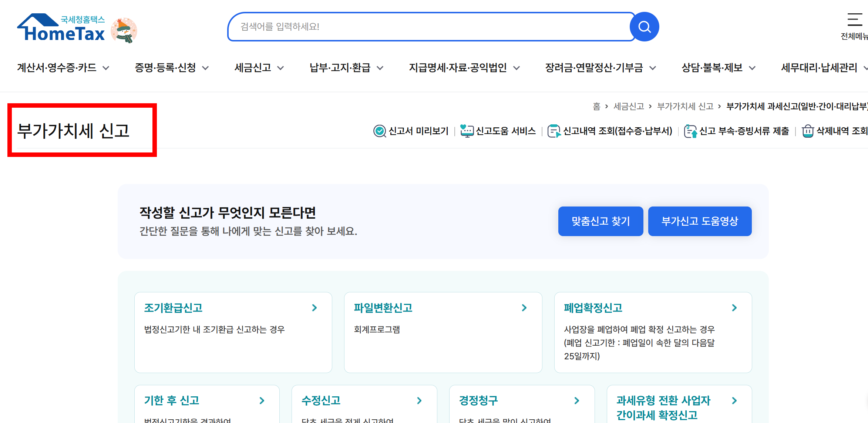The width and height of the screenshot is (868, 423).
Task: Select the 납부·고지·환급 menu
Action: point(340,67)
